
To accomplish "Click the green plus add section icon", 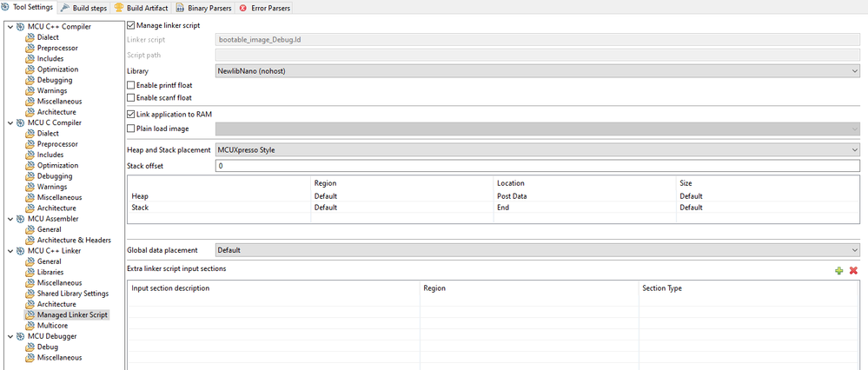I will pyautogui.click(x=839, y=270).
